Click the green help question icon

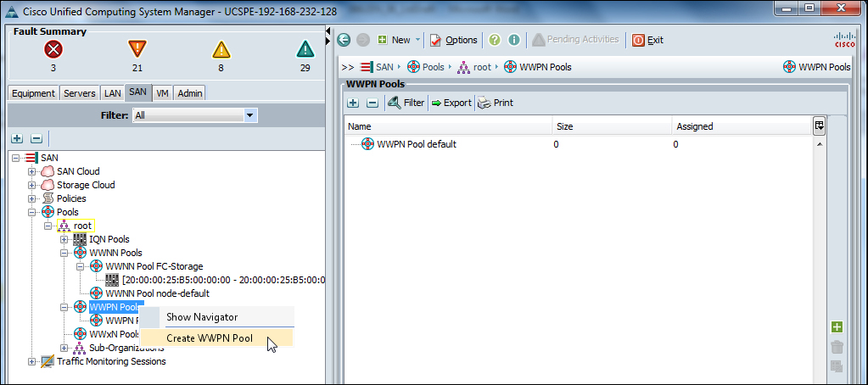coord(495,40)
